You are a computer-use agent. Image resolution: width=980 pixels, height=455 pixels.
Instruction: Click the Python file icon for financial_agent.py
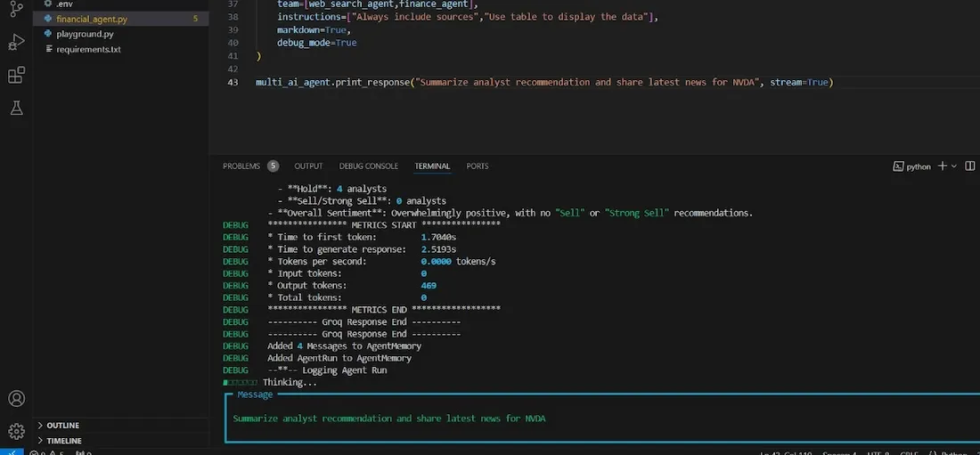pos(48,19)
